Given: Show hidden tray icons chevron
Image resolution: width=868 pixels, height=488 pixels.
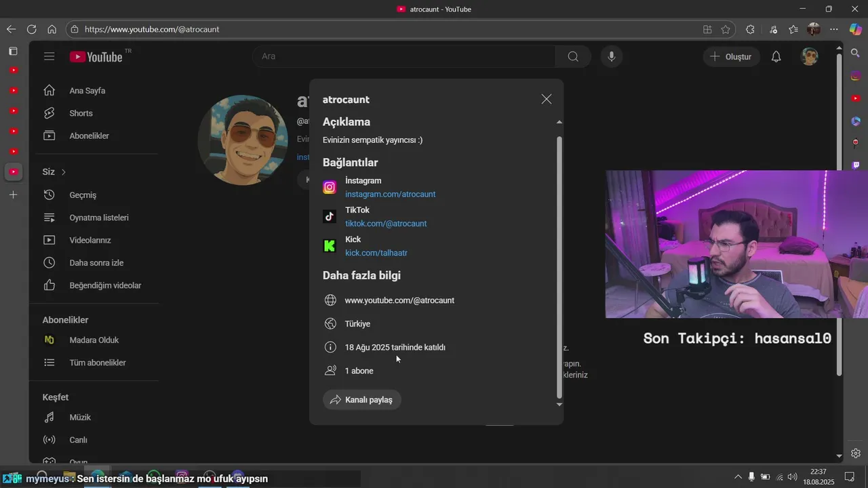Looking at the screenshot, I should pos(738,476).
